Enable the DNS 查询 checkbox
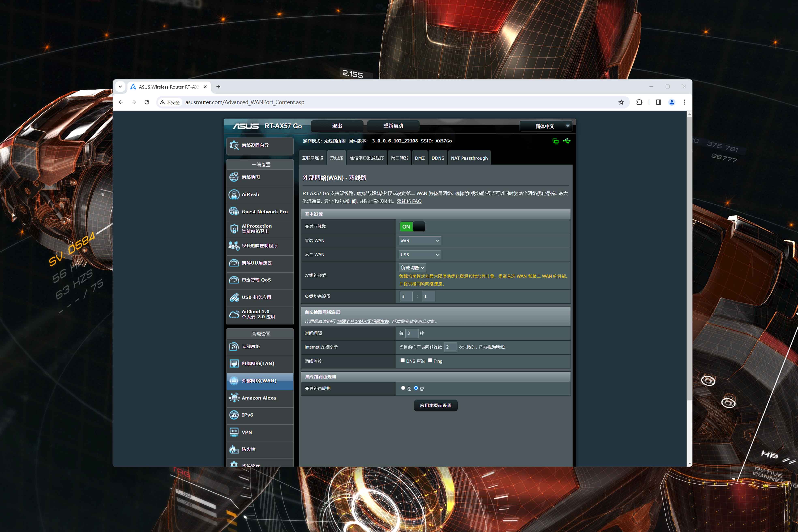 tap(402, 360)
